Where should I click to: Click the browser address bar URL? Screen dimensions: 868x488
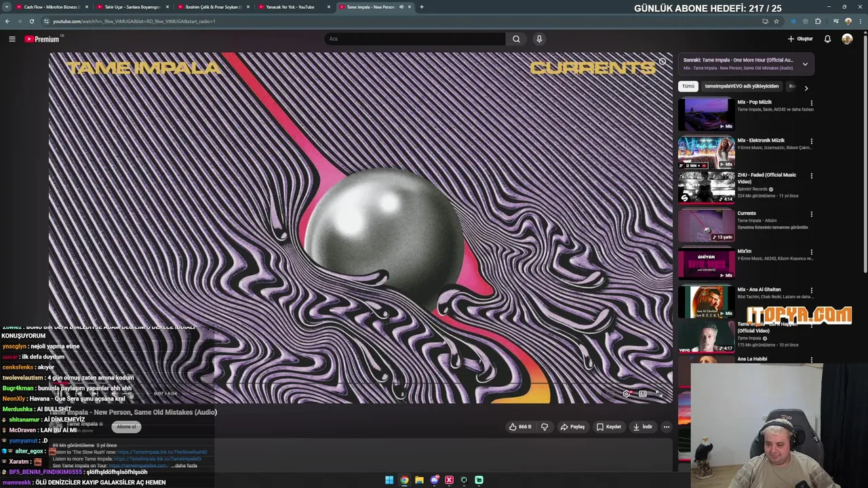tap(134, 21)
